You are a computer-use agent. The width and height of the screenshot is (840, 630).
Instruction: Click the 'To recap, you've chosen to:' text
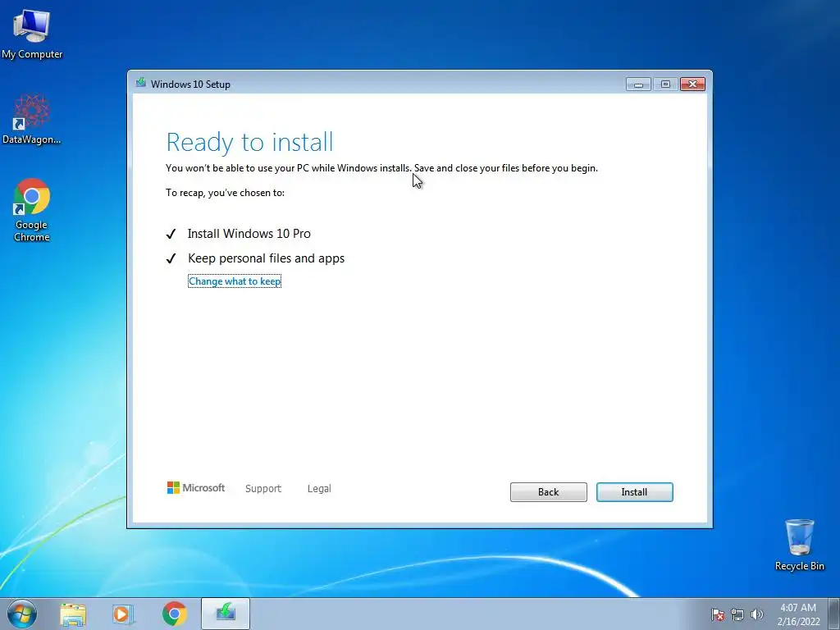(225, 193)
